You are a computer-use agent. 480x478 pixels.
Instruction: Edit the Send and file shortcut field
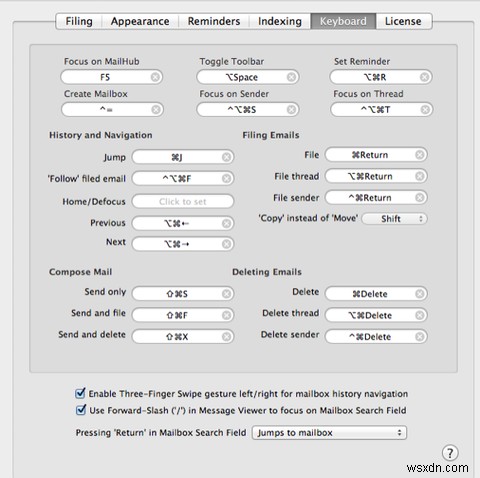click(183, 315)
